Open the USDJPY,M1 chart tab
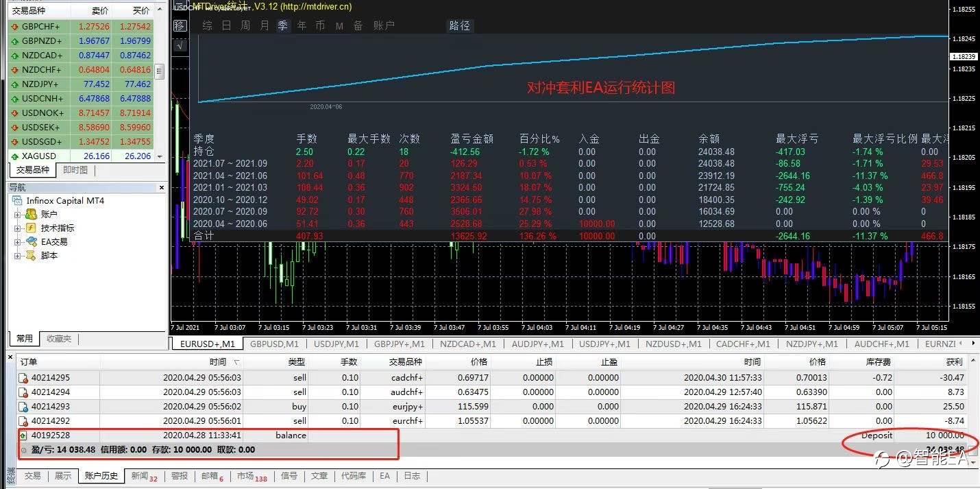 click(336, 344)
